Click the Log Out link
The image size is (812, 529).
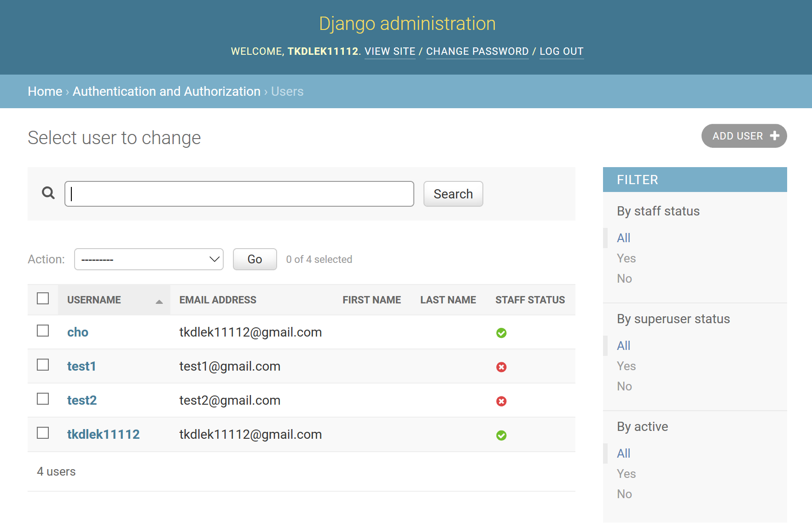562,52
